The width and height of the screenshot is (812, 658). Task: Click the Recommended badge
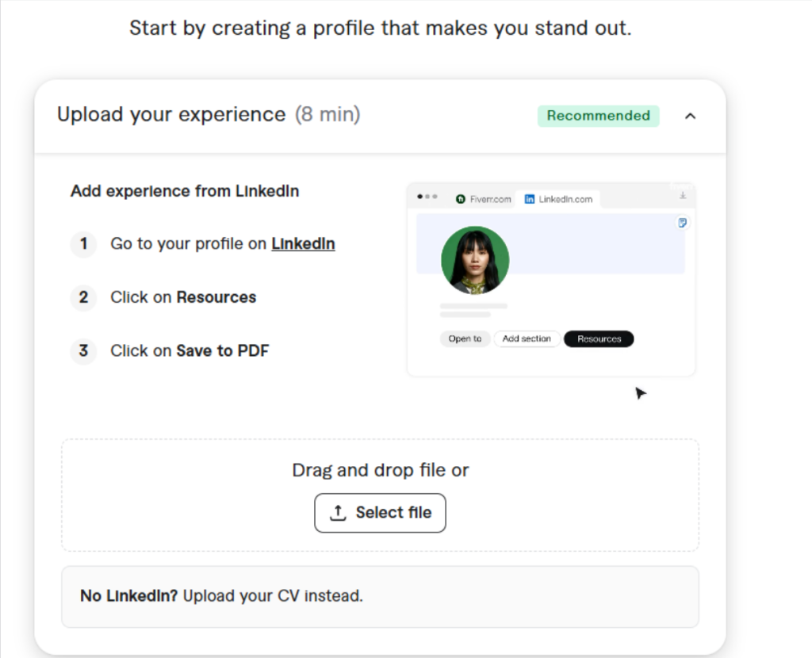click(598, 116)
